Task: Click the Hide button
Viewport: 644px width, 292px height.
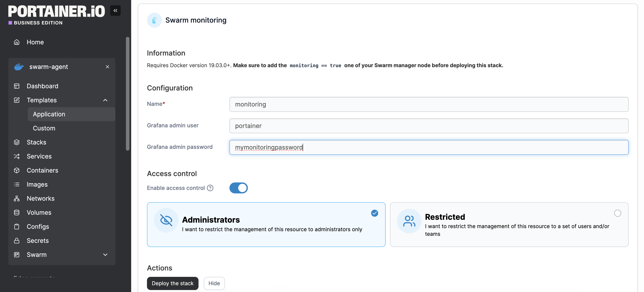Action: (214, 283)
